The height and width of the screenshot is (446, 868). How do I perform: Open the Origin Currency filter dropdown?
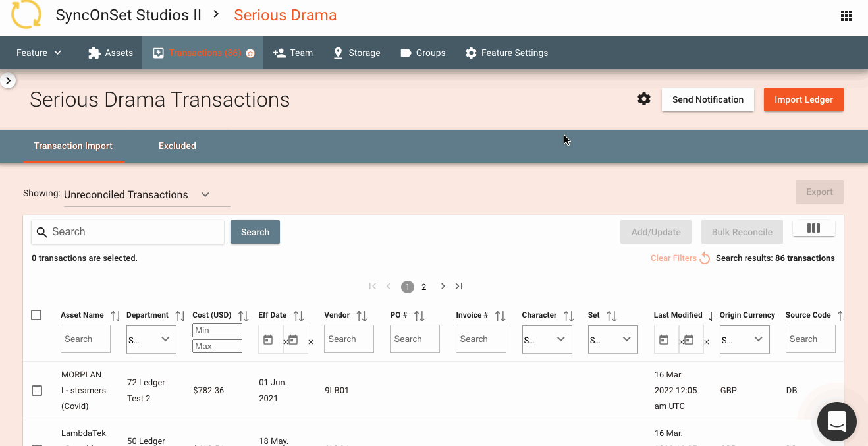coord(744,339)
